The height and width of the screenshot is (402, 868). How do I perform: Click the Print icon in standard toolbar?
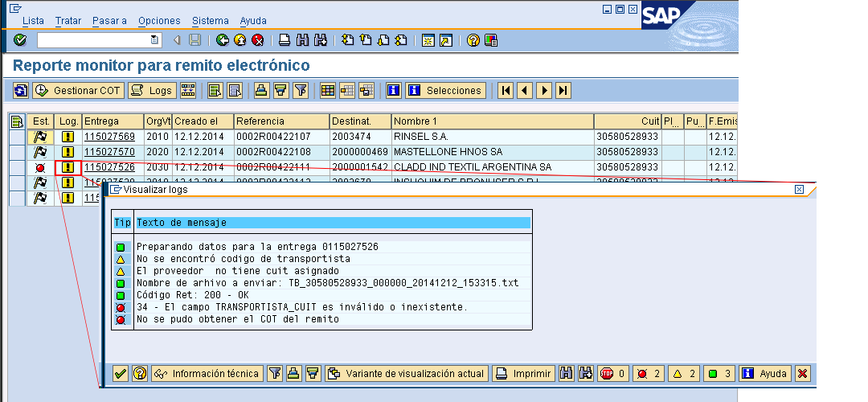click(x=284, y=40)
